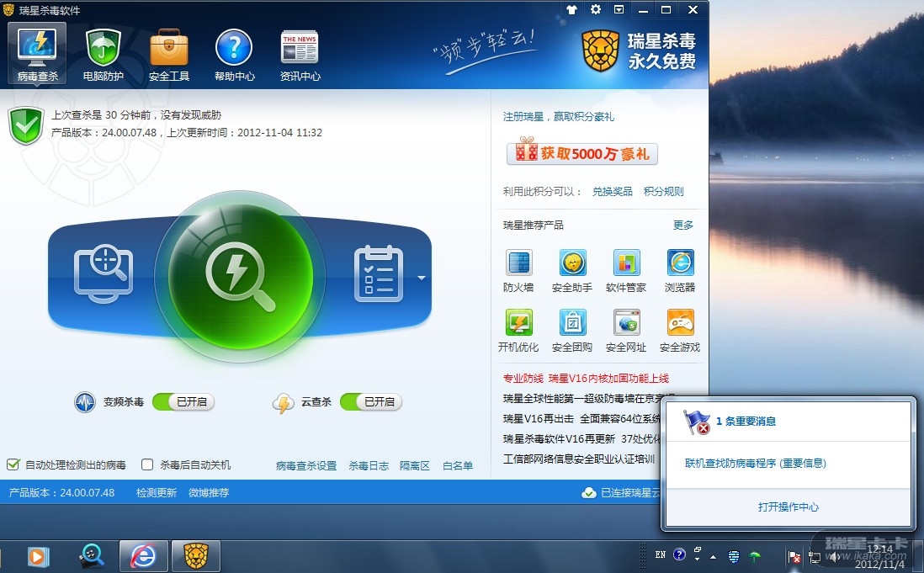Show hidden tray icons arrow

pos(713,556)
